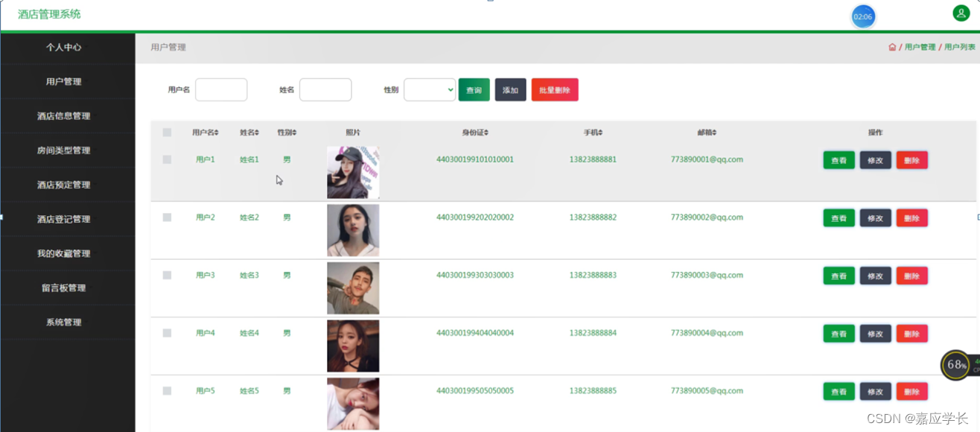Click email 773890001@qq.com
The width and height of the screenshot is (980, 432).
pos(707,159)
